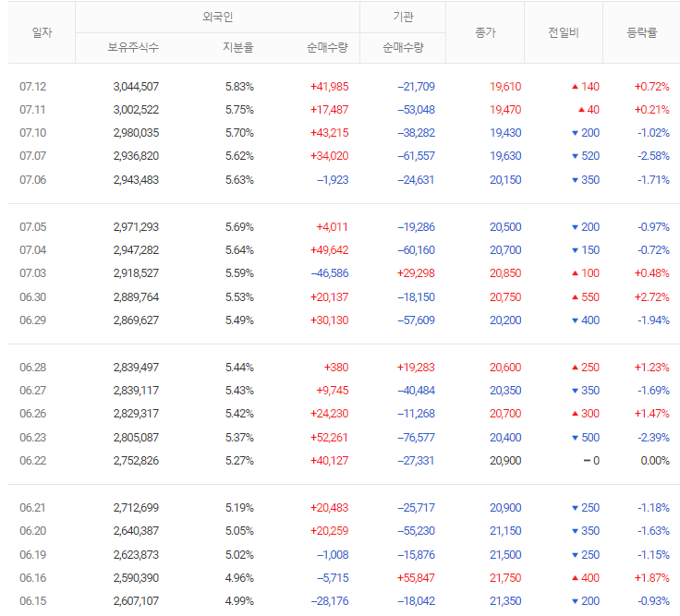Click change rate +0.72%
680x616 pixels.
651,87
